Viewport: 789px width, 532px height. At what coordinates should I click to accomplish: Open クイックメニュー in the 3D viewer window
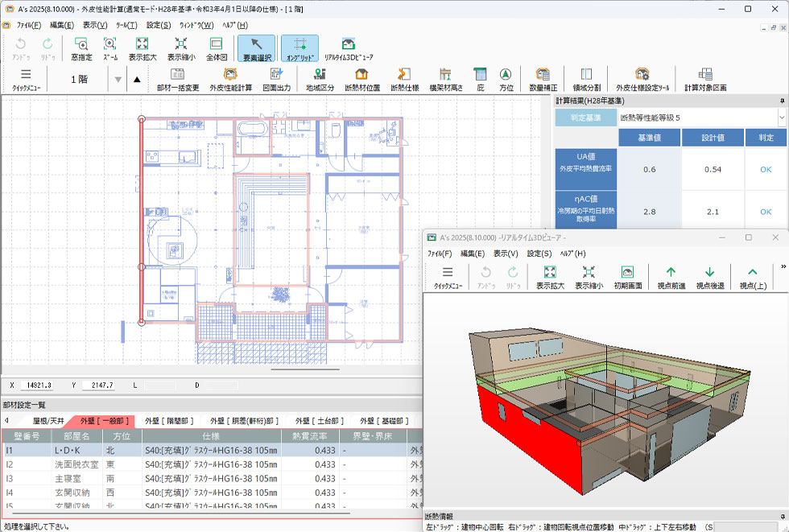[x=448, y=278]
